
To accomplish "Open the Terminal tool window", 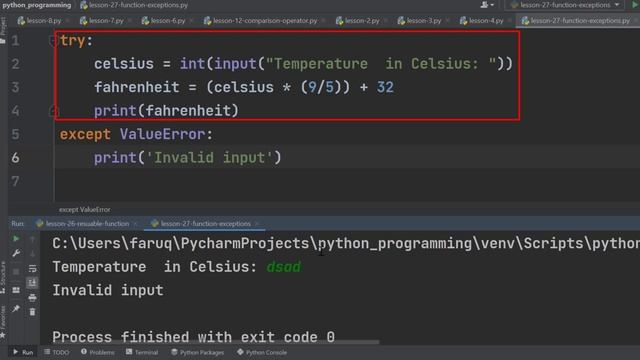I will pos(142,352).
